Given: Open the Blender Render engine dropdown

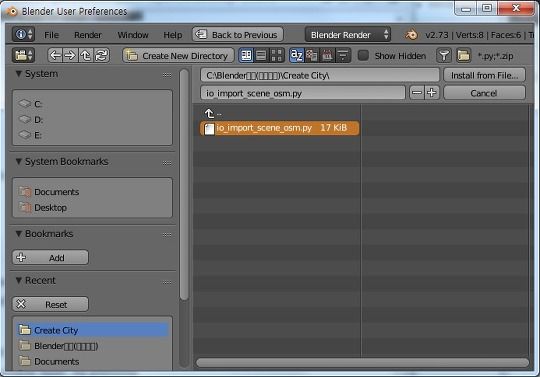Looking at the screenshot, I should [x=348, y=34].
